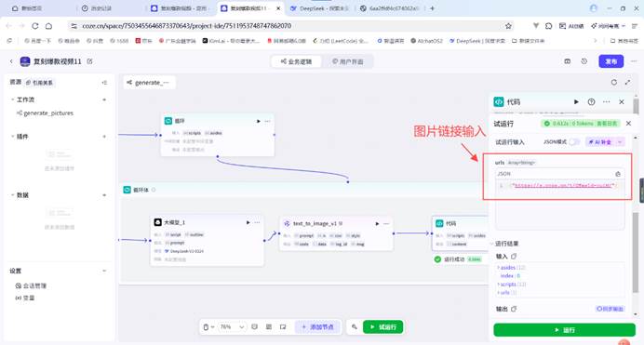Expand the asides entry in 输入

[x=499, y=268]
